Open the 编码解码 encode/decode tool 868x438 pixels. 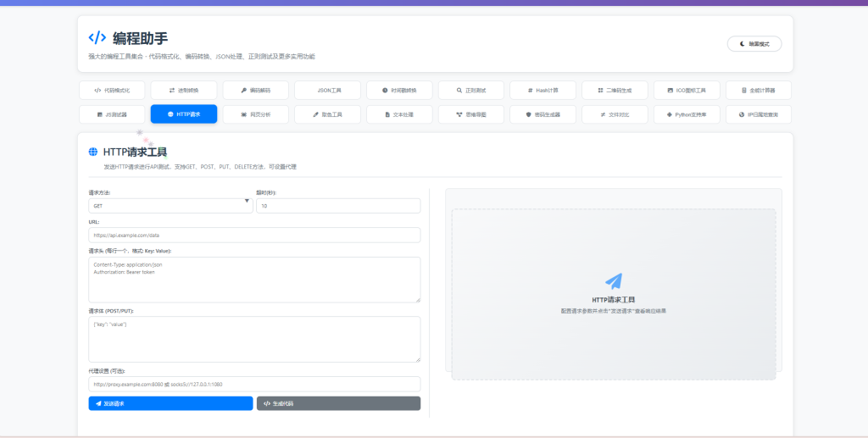coord(255,90)
